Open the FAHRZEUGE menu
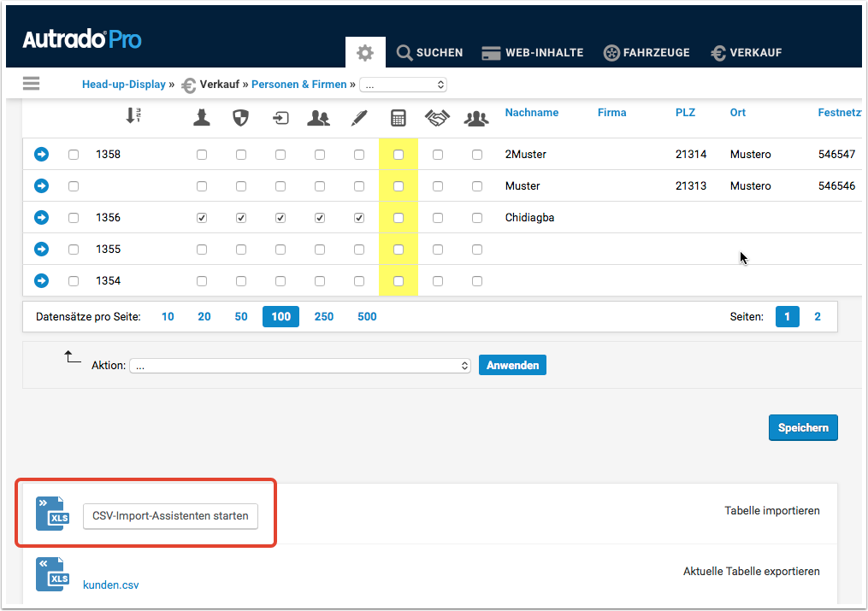The width and height of the screenshot is (868, 611). [x=647, y=53]
